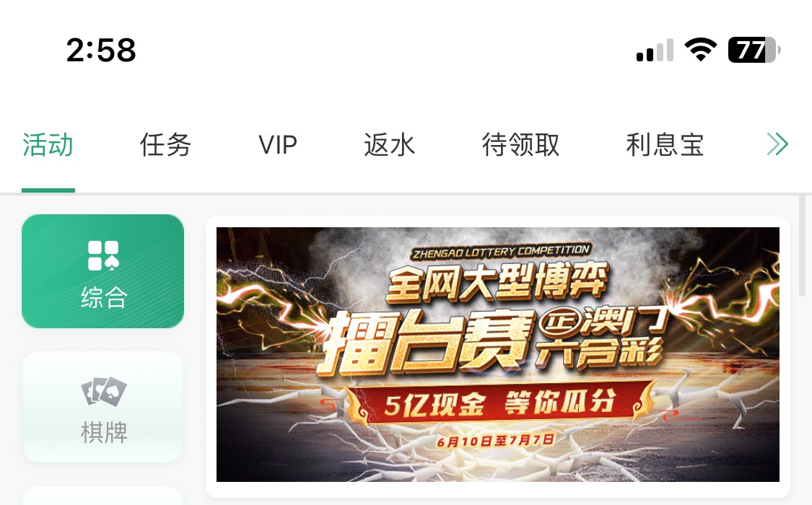812x505 pixels.
Task: Tap the 6月10日至7月7日 date text
Action: tap(496, 440)
